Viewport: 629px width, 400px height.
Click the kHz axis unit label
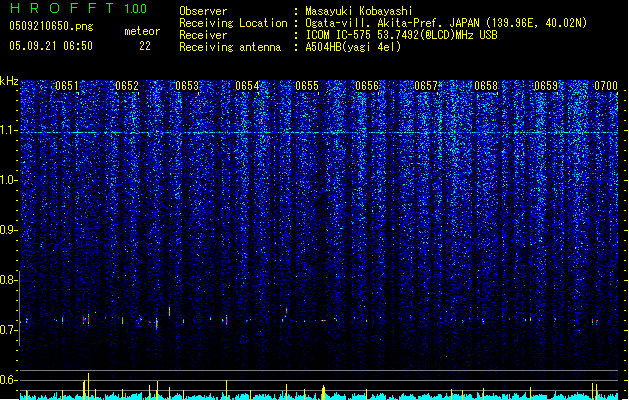click(9, 81)
